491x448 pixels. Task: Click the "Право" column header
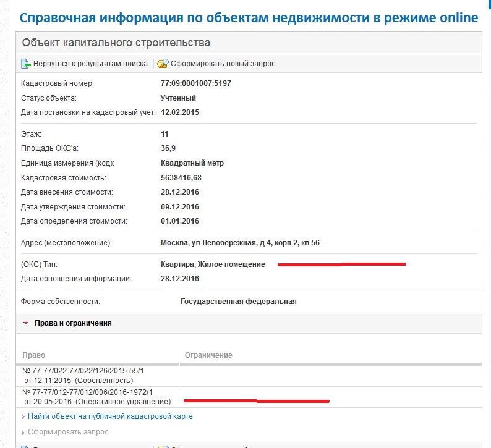33,355
